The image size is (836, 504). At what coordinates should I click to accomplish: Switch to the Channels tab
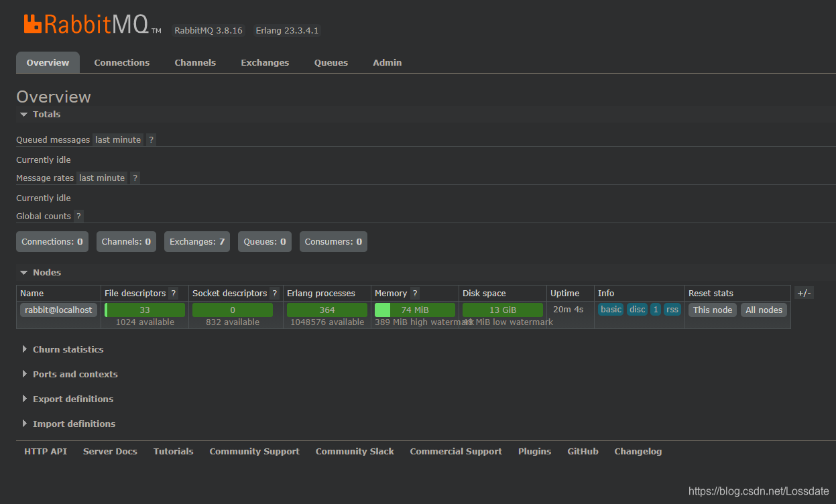pos(195,62)
